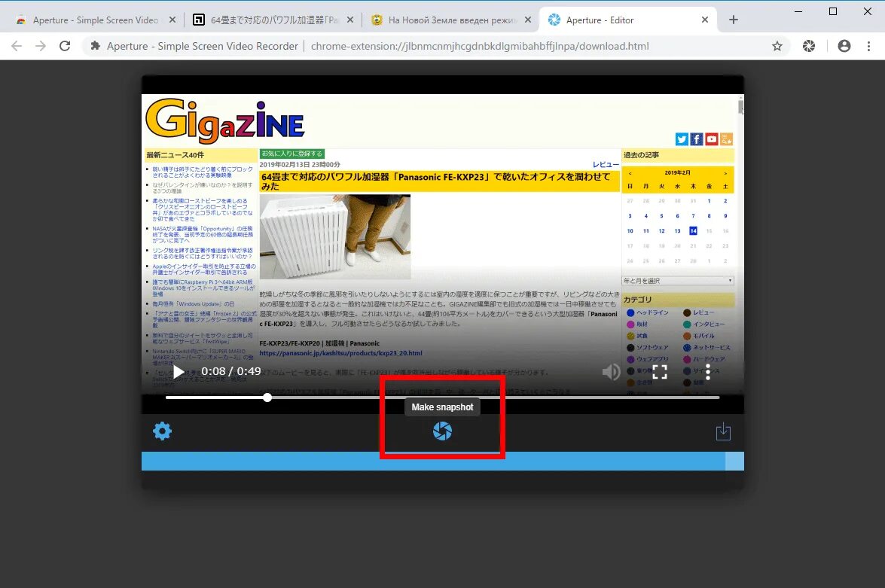Open a new browser tab

tap(733, 20)
